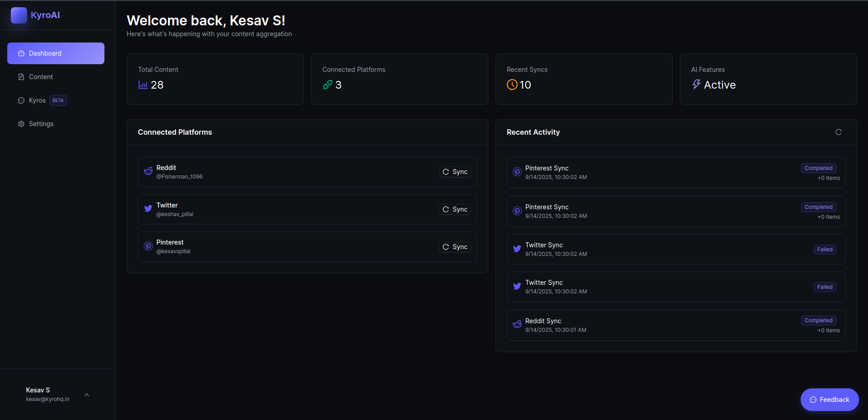Open Kyros BETA from the sidebar

coord(37,100)
